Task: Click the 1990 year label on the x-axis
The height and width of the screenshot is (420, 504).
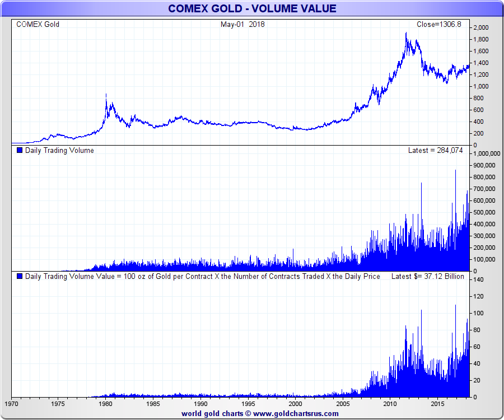Action: click(200, 404)
